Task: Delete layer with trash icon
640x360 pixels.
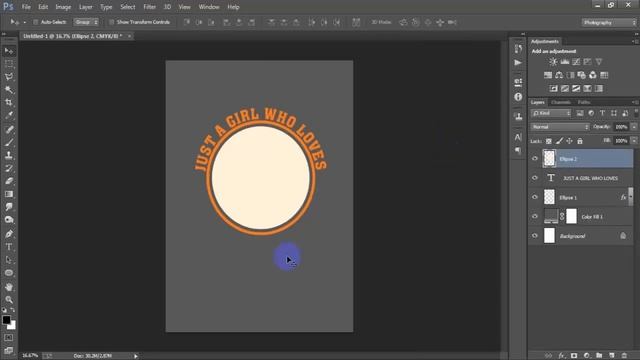Action: 624,356
